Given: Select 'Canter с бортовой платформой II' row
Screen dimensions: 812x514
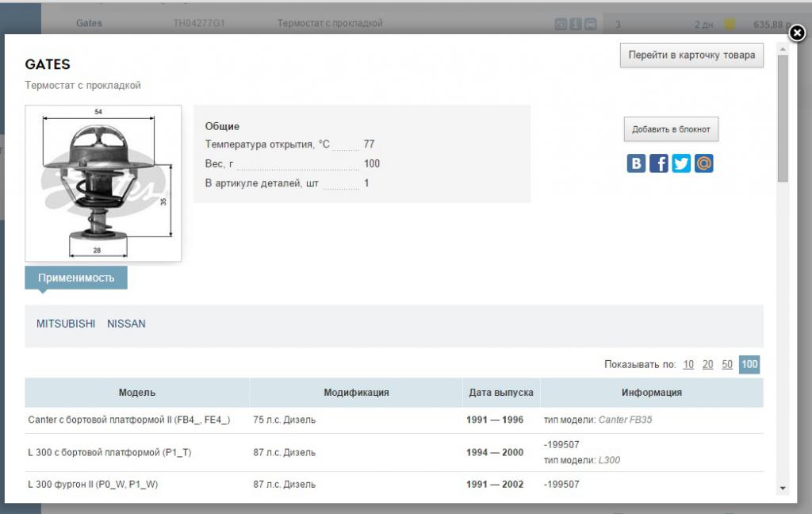Looking at the screenshot, I should (394, 420).
